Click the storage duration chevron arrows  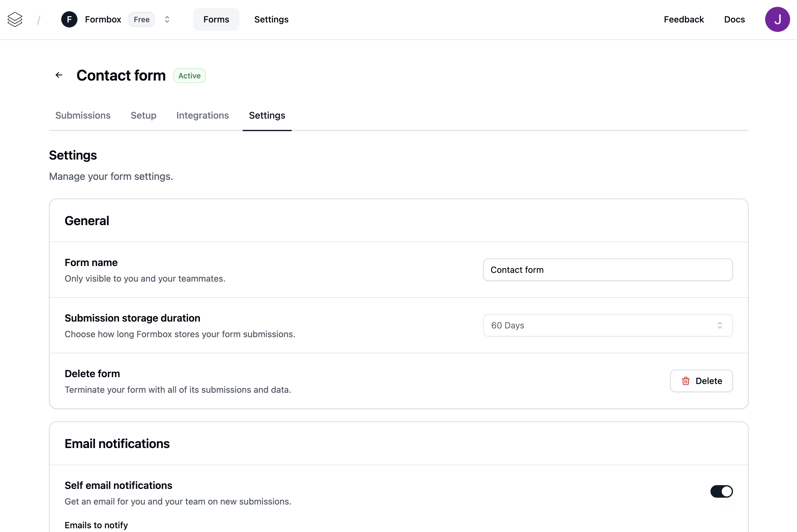click(720, 325)
